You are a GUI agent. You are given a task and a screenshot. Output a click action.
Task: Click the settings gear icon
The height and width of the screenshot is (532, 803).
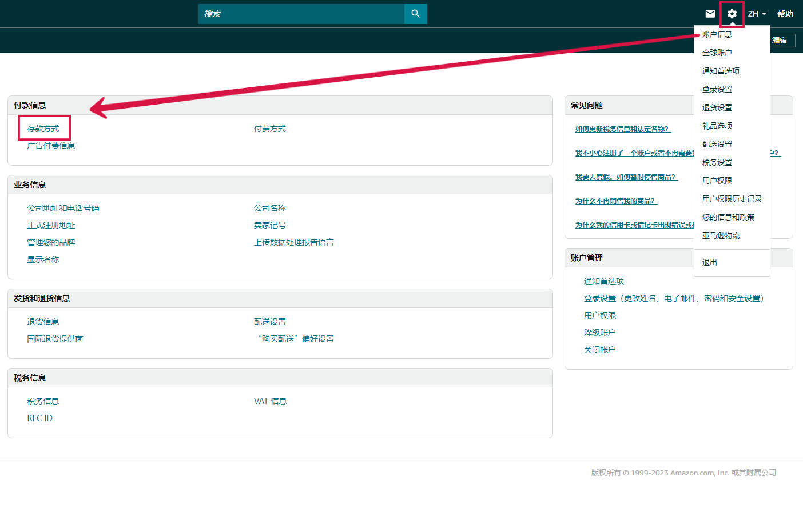732,14
